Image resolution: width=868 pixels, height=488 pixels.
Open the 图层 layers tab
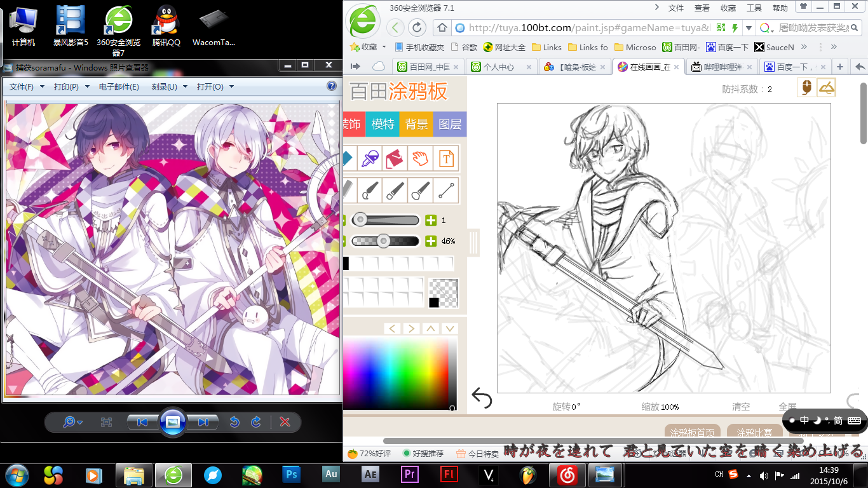(450, 124)
